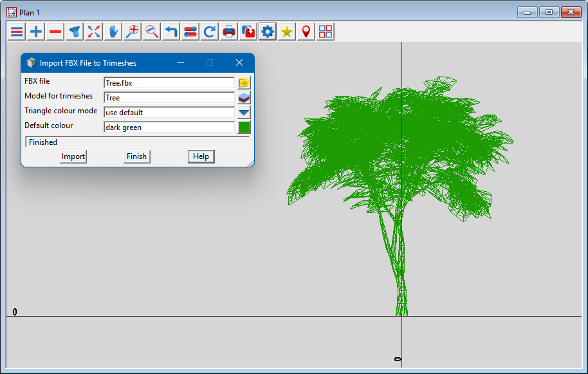
Task: Click the zoom out magnifier icon
Action: [x=152, y=32]
